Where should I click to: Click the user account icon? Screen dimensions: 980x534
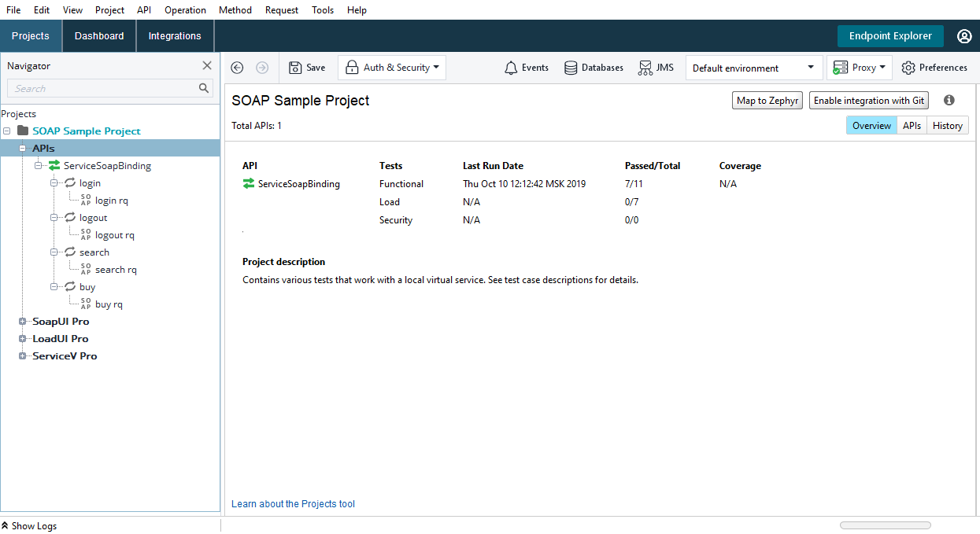pos(964,36)
